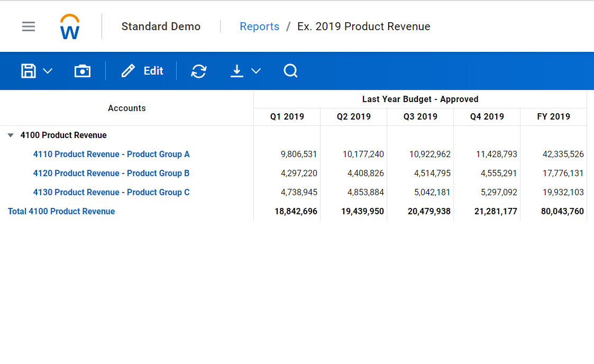Image resolution: width=594 pixels, height=364 pixels.
Task: Click the Save disk icon
Action: (29, 71)
